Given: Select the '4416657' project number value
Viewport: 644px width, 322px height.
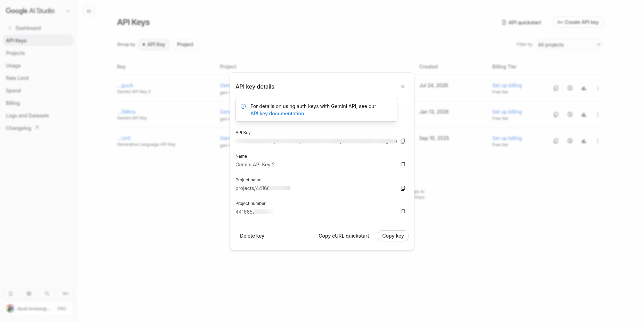Looking at the screenshot, I should [x=254, y=212].
